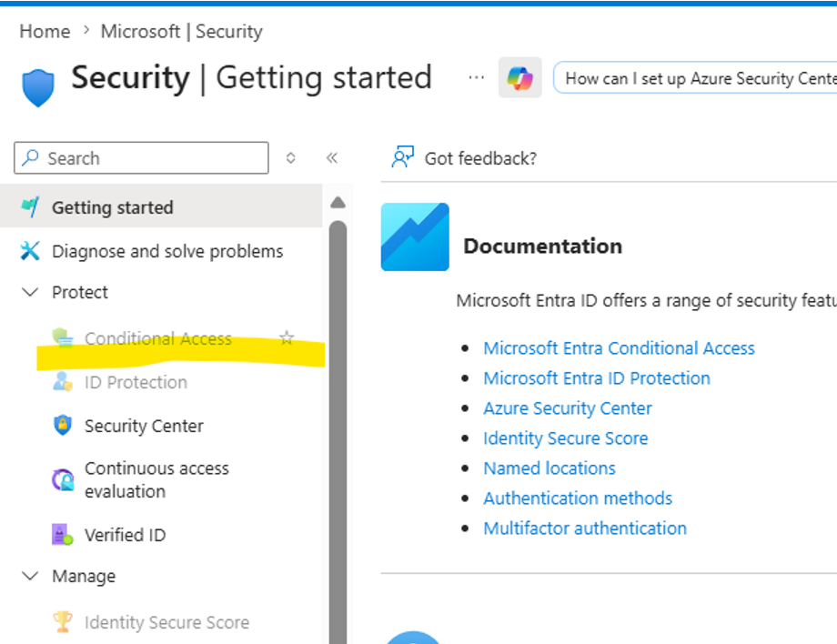Favorite Conditional Access with the star
This screenshot has height=644, width=837.
[287, 337]
